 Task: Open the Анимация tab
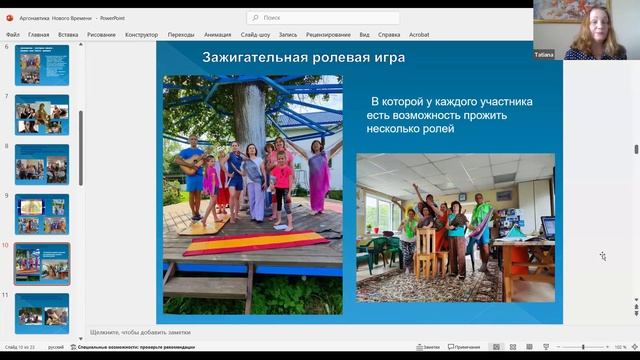tap(218, 35)
